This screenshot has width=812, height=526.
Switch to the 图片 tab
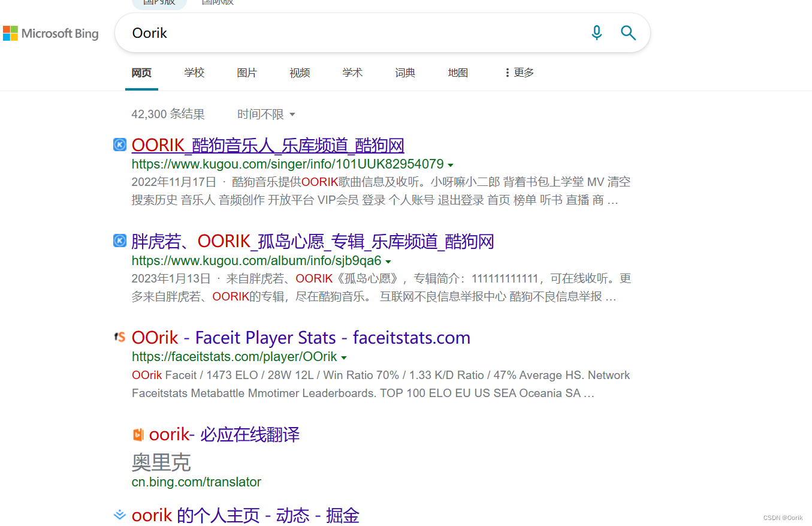(247, 73)
